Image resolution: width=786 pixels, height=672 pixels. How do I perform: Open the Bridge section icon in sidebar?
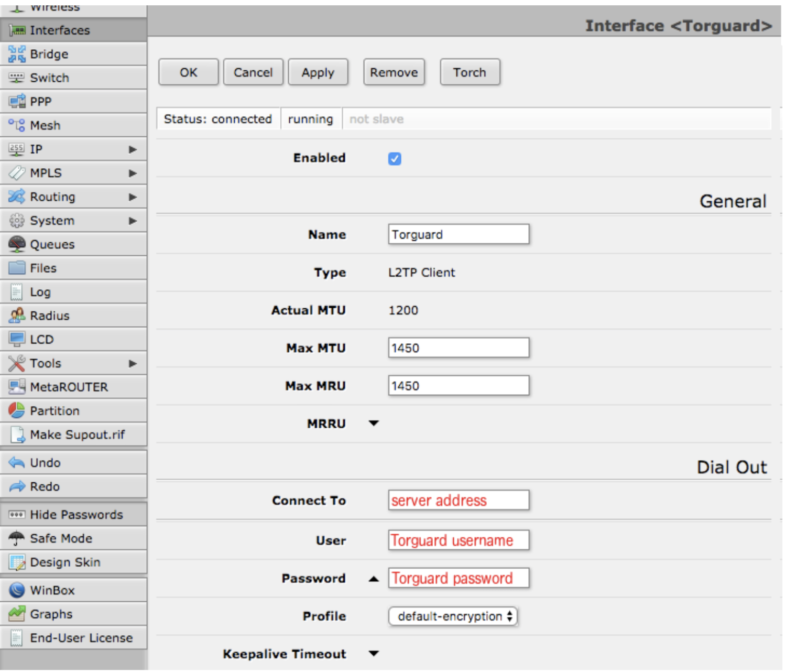coord(17,53)
